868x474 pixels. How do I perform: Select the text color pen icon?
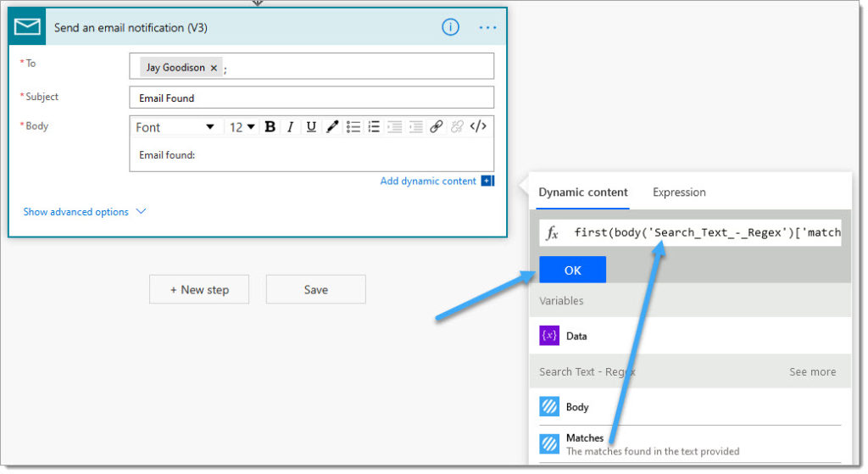click(x=332, y=127)
